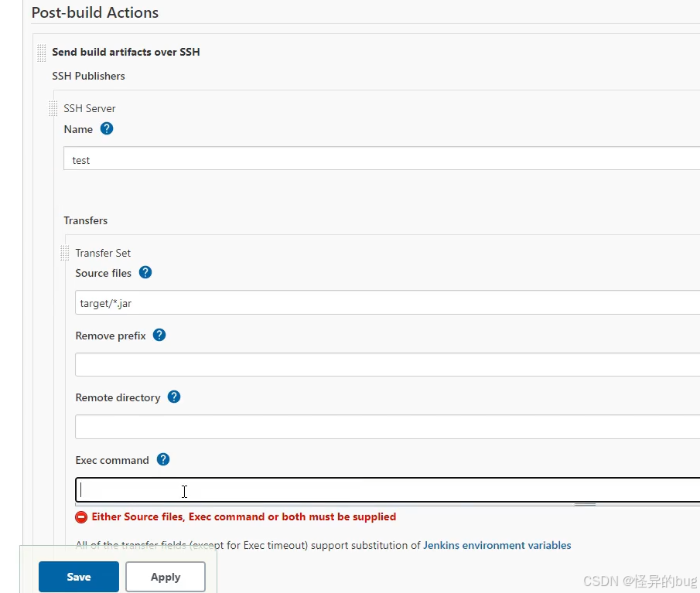Show help for Remote directory

pyautogui.click(x=174, y=397)
